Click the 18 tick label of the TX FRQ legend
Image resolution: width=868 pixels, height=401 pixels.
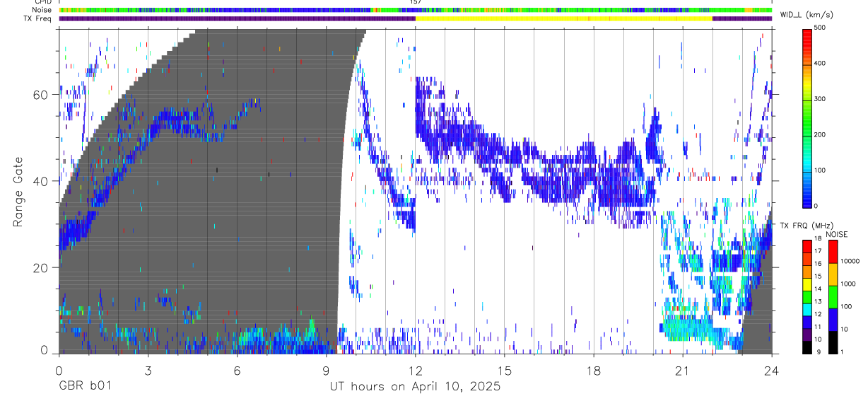click(818, 239)
